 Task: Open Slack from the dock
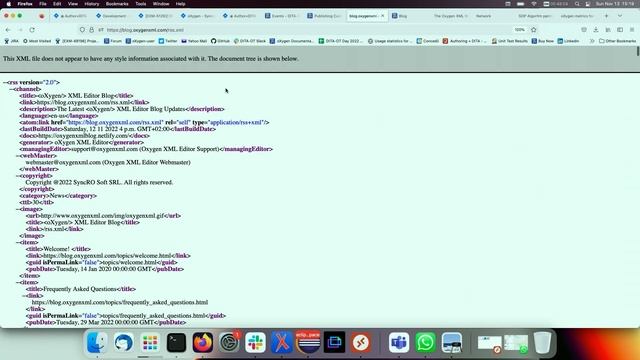[256, 342]
